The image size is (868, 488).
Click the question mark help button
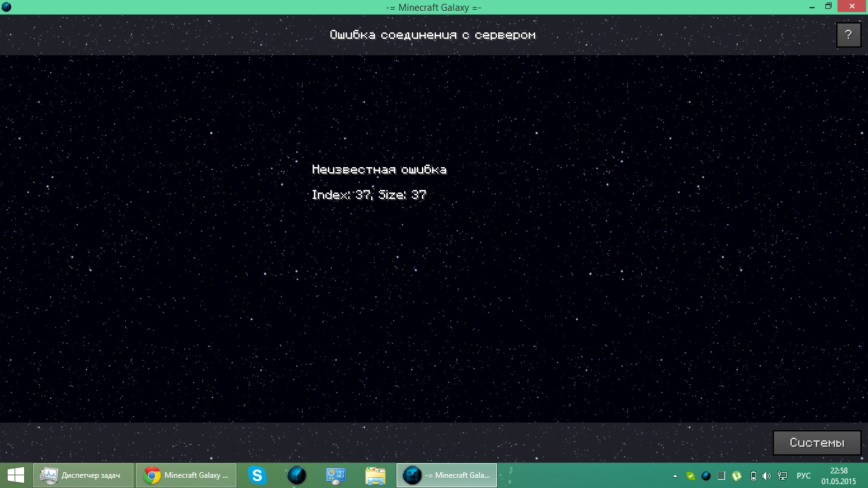(848, 35)
